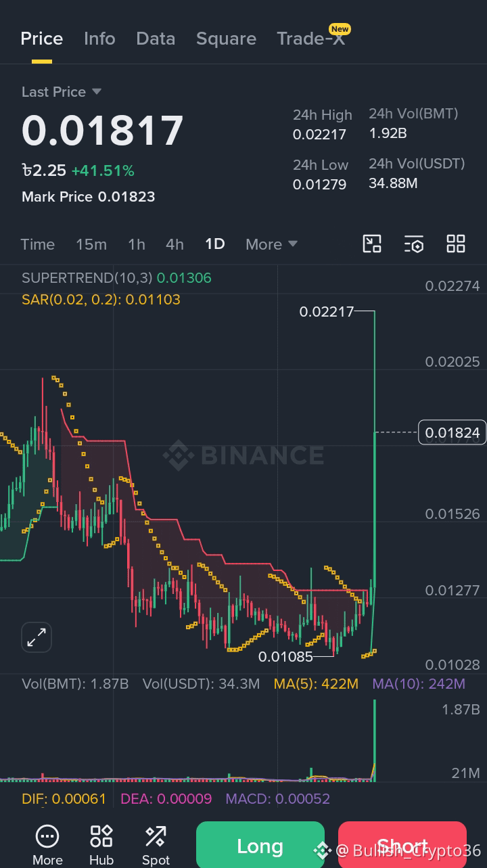Open the Square tab

(x=226, y=39)
